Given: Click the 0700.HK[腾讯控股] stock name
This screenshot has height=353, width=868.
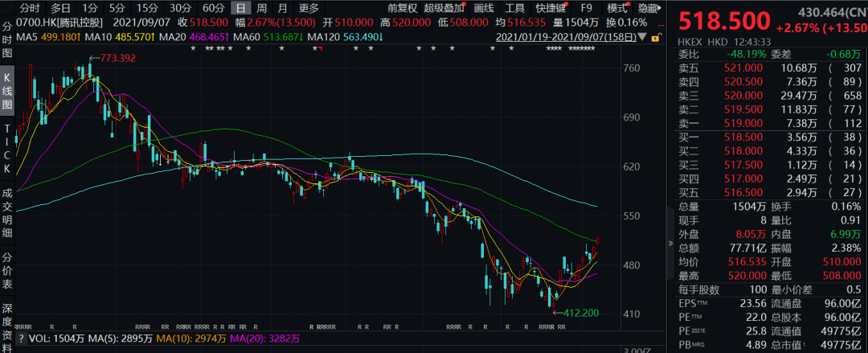Looking at the screenshot, I should pos(61,23).
